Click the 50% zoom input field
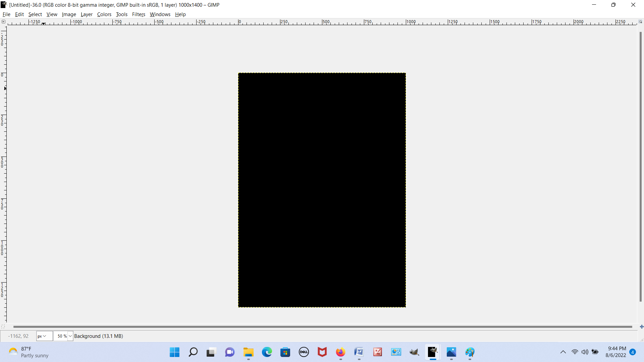This screenshot has width=644, height=362. coord(61,336)
